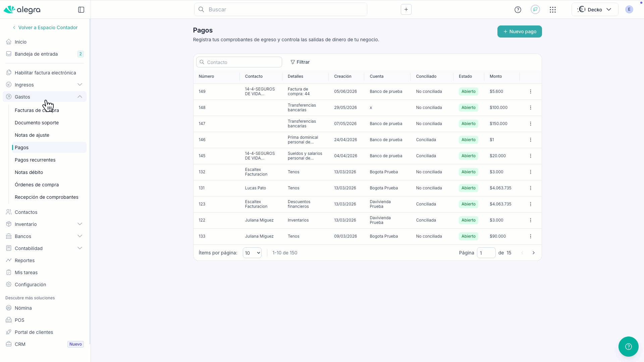Click the Nuevo pago button
Screen dimensions: 644x362
(x=520, y=32)
